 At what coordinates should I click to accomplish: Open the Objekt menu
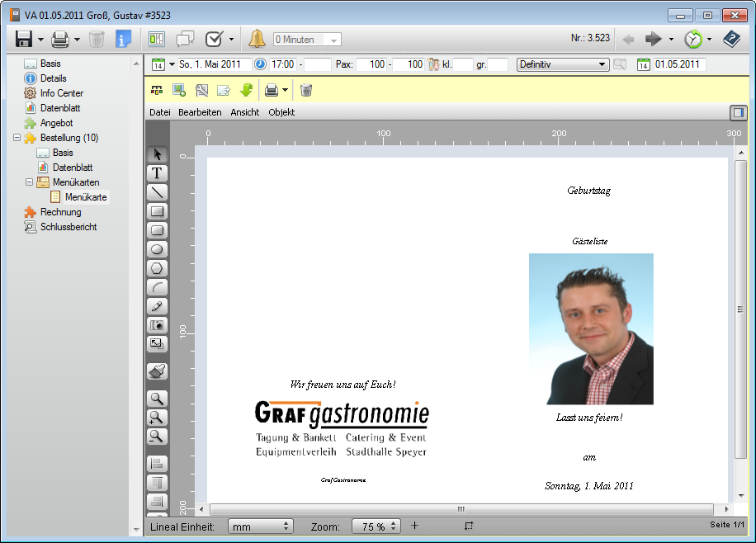click(281, 112)
